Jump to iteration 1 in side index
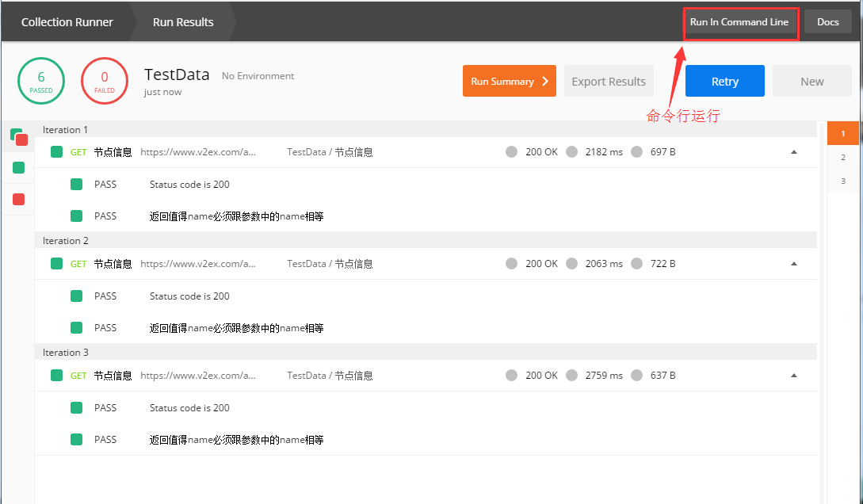 point(842,133)
